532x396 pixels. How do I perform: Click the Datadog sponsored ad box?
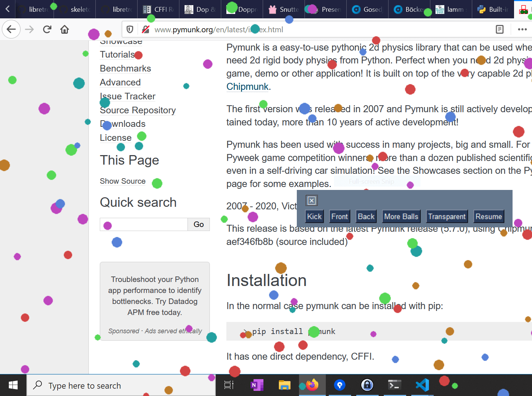pos(155,301)
